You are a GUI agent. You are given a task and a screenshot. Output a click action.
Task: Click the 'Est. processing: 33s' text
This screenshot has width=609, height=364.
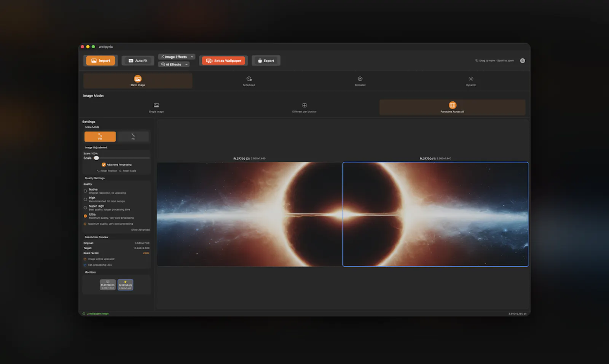[100, 265]
